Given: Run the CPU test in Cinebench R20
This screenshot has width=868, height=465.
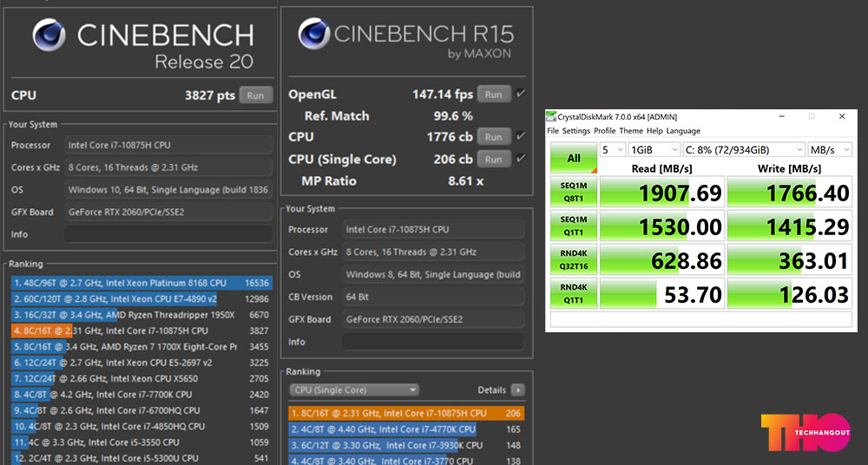Looking at the screenshot, I should [x=255, y=95].
